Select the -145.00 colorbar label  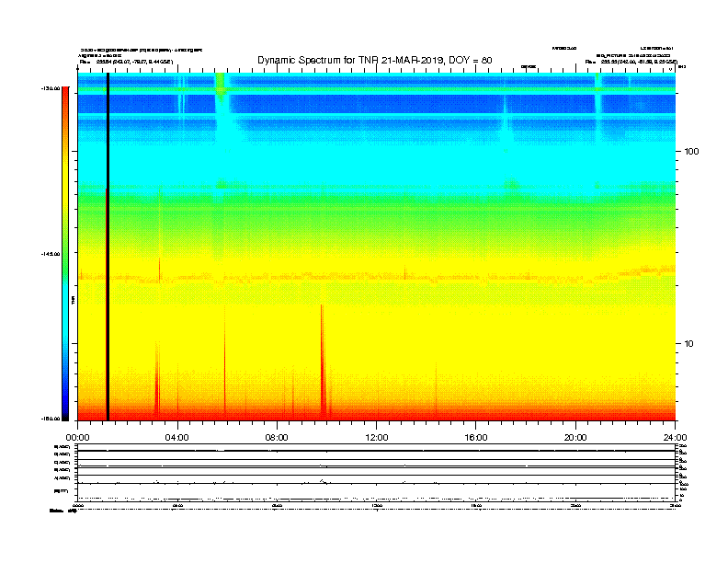coord(51,254)
